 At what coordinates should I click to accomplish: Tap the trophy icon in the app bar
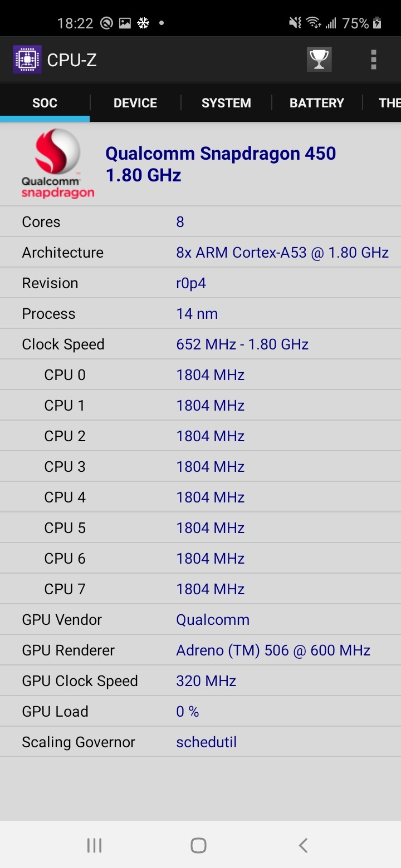(x=319, y=60)
